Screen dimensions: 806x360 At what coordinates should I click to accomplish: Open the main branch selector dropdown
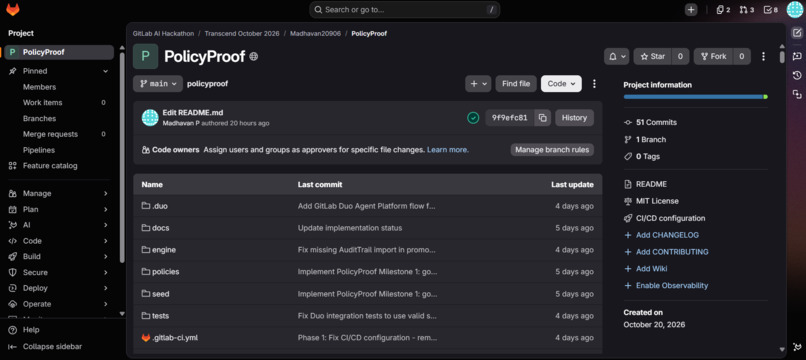158,83
